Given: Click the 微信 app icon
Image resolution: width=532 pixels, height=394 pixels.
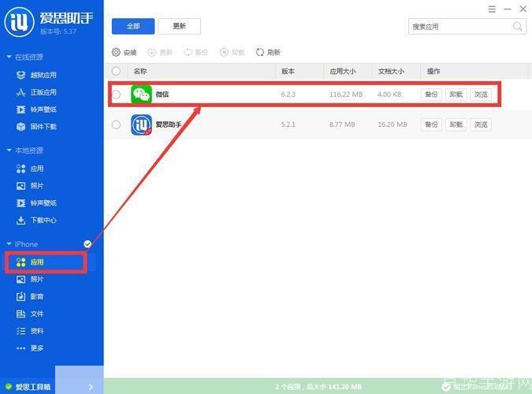Looking at the screenshot, I should 141,95.
